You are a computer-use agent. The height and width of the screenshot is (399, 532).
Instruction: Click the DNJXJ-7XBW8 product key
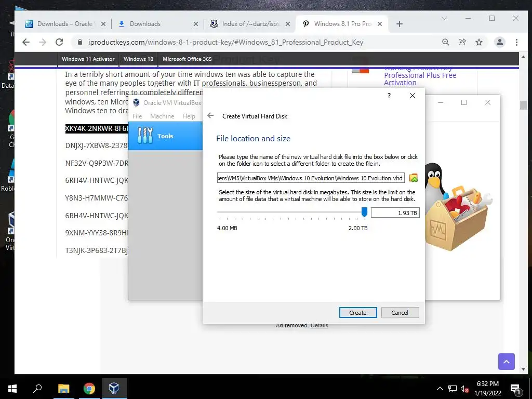(97, 145)
